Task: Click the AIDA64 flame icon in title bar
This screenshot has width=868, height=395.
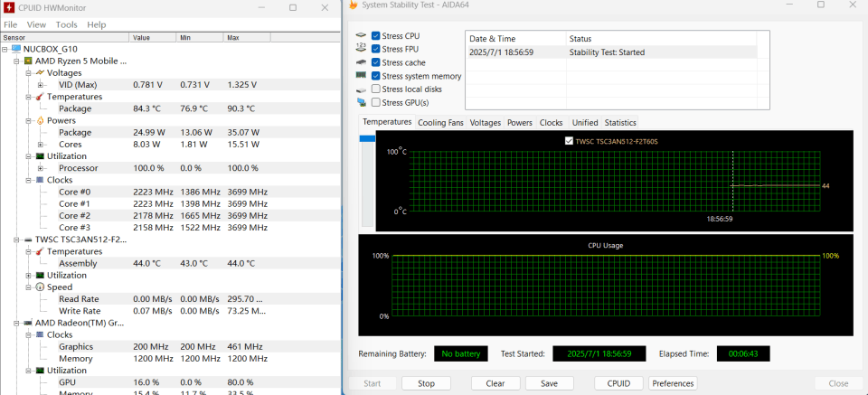Action: (x=353, y=5)
